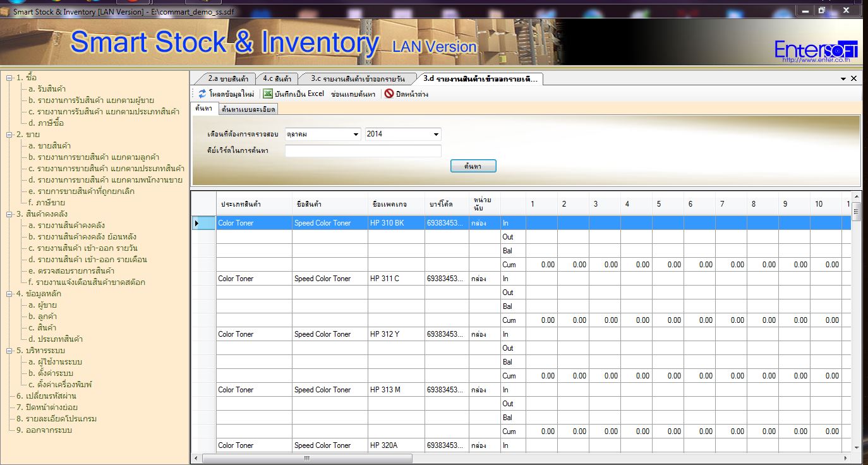Open c. รายงานการขายสินค้า แยกตามประเภทสินค้า

coord(107,169)
